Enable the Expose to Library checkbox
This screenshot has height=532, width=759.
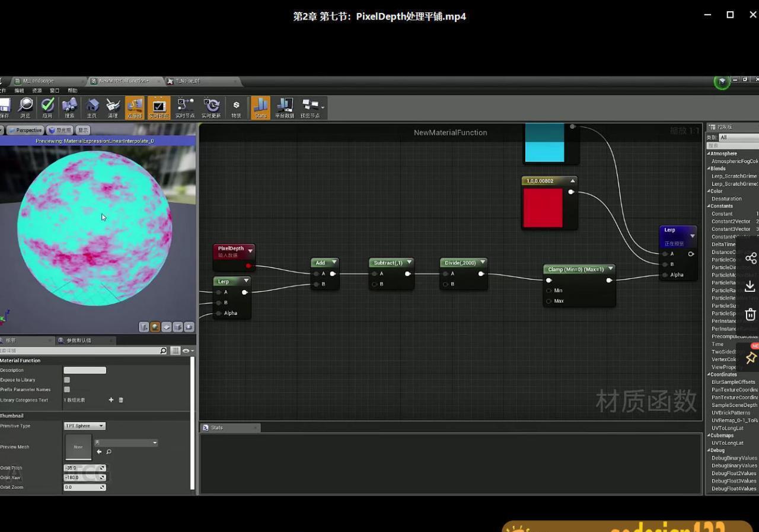[66, 380]
